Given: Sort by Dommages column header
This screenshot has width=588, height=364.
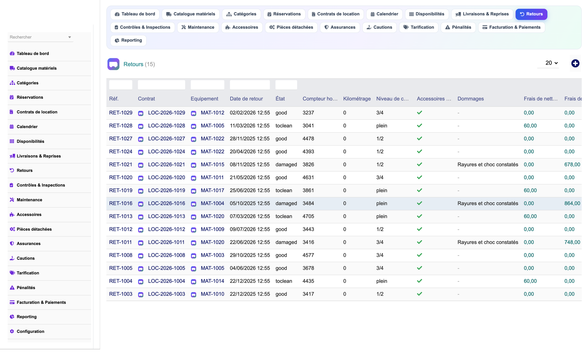Looking at the screenshot, I should pos(470,99).
